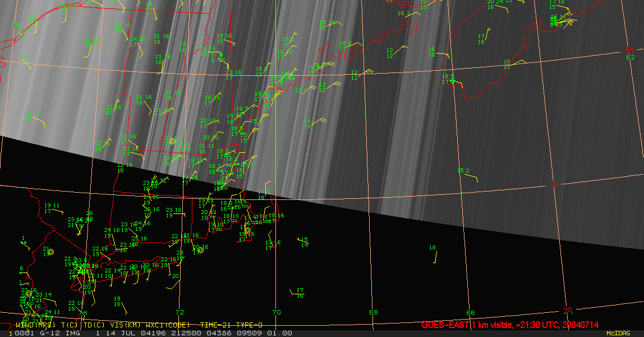The height and width of the screenshot is (337, 644).
Task: Click the G-12 IMG status text
Action: coord(60,333)
